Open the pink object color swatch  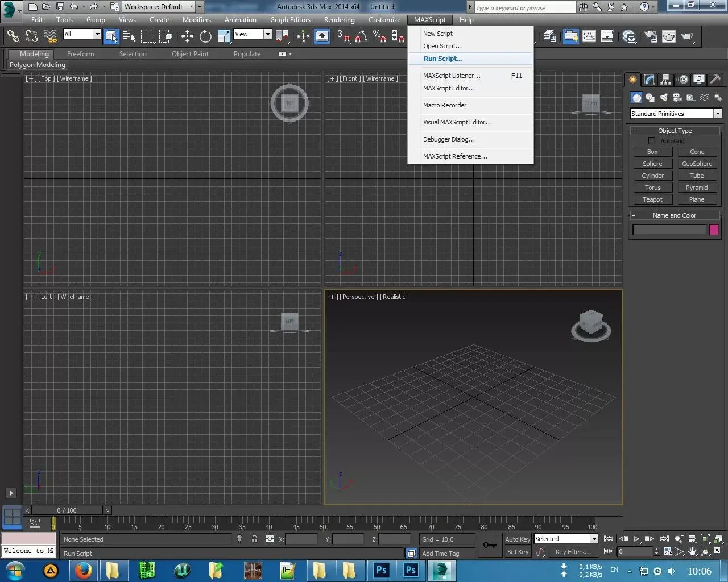[714, 230]
